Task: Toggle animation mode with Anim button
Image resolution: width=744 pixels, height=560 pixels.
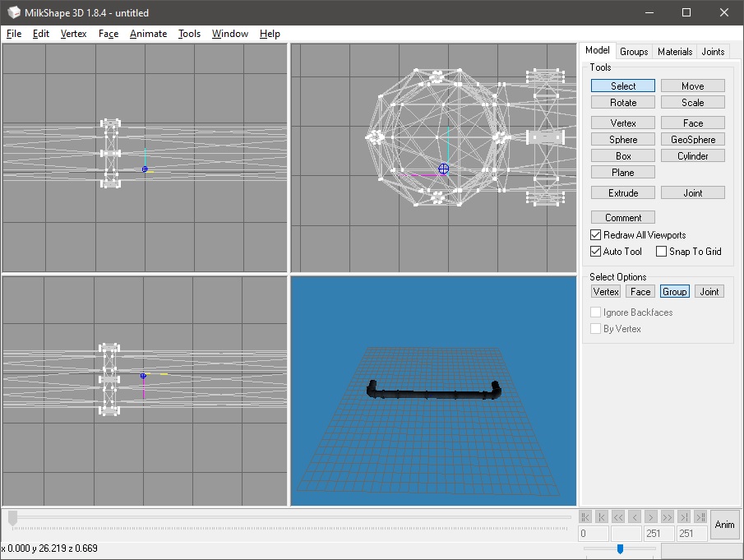Action: click(724, 525)
